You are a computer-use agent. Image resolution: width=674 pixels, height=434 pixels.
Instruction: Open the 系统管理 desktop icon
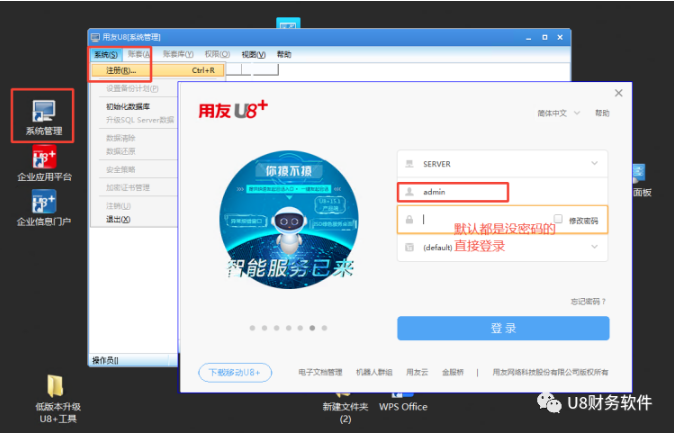pyautogui.click(x=43, y=117)
